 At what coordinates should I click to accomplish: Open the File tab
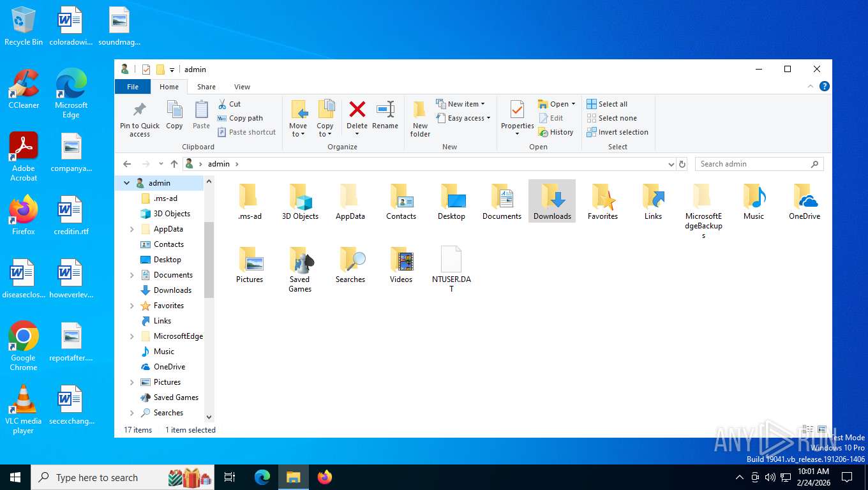click(133, 87)
